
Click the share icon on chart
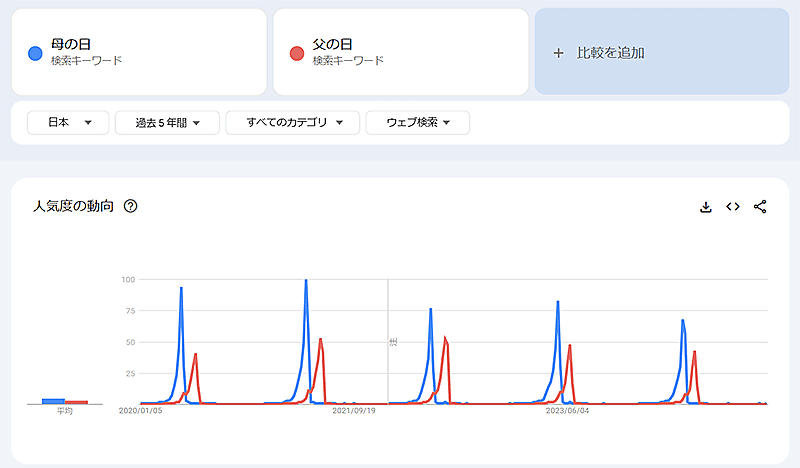760,207
